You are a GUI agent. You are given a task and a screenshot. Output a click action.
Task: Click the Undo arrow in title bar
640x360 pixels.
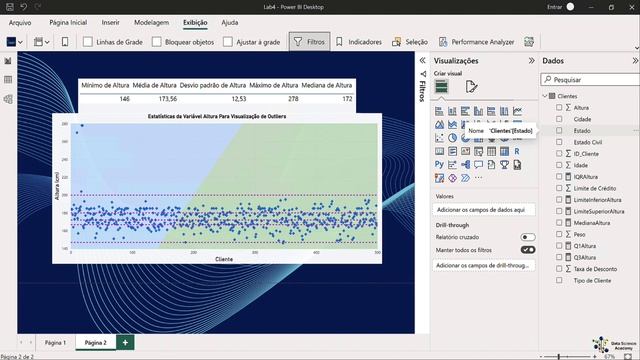pos(24,7)
